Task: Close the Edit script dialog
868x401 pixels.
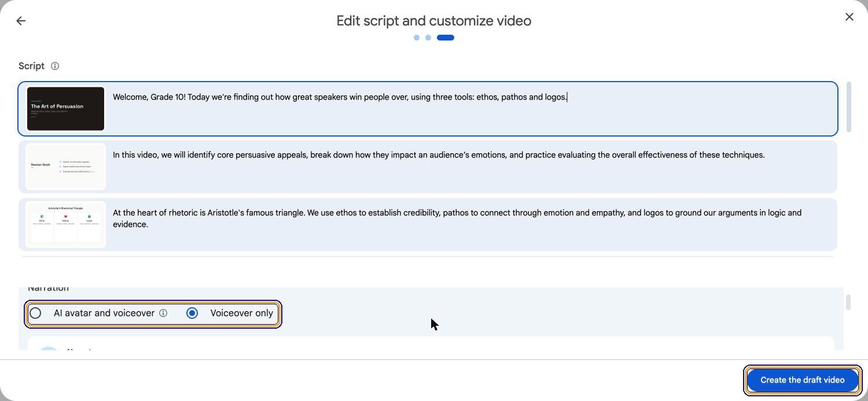Action: [x=849, y=17]
